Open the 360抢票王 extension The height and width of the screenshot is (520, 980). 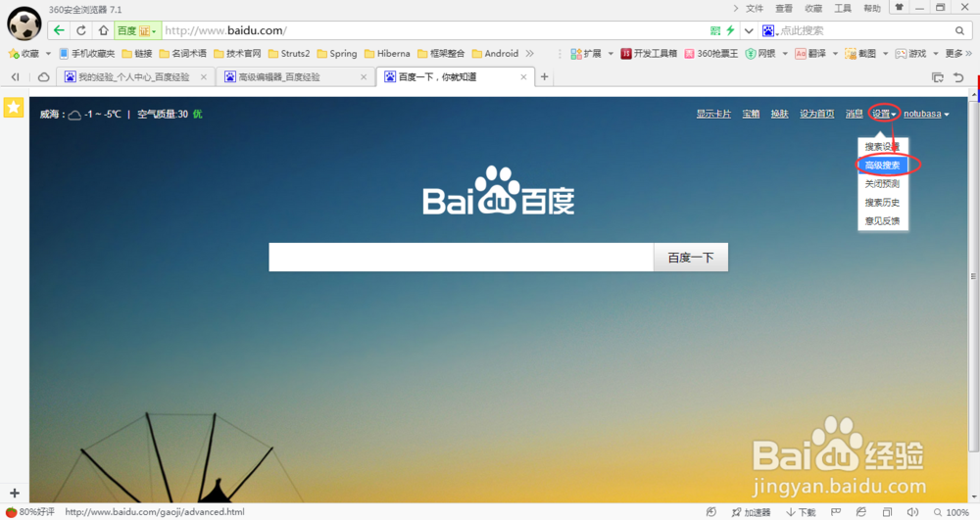click(x=711, y=54)
